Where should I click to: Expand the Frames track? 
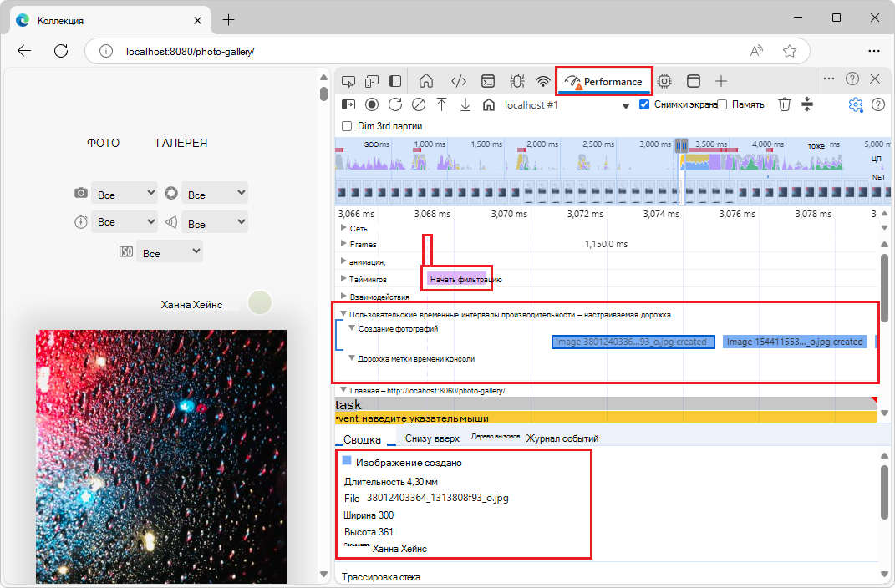(343, 244)
